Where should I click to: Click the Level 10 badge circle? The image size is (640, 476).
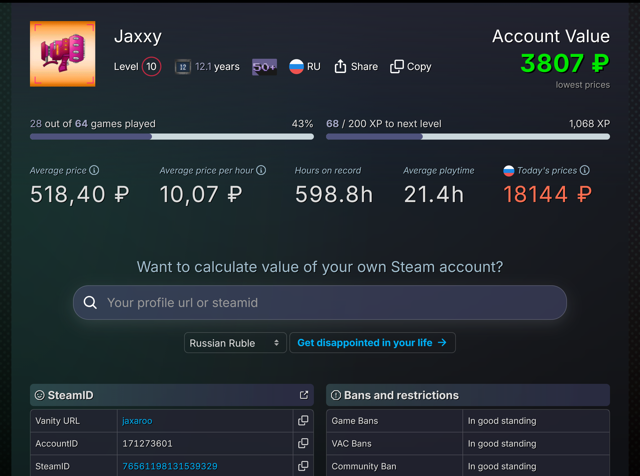click(x=151, y=67)
